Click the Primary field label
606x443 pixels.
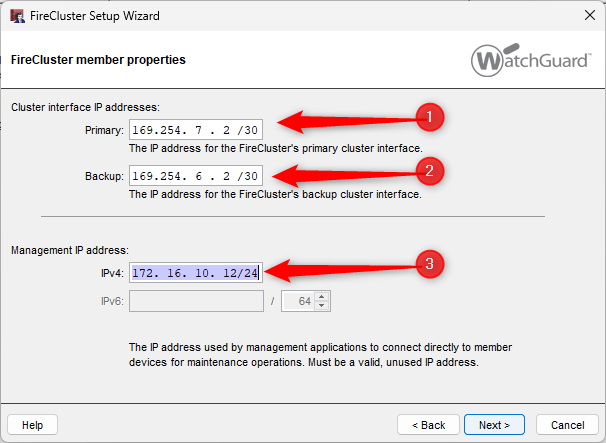104,130
